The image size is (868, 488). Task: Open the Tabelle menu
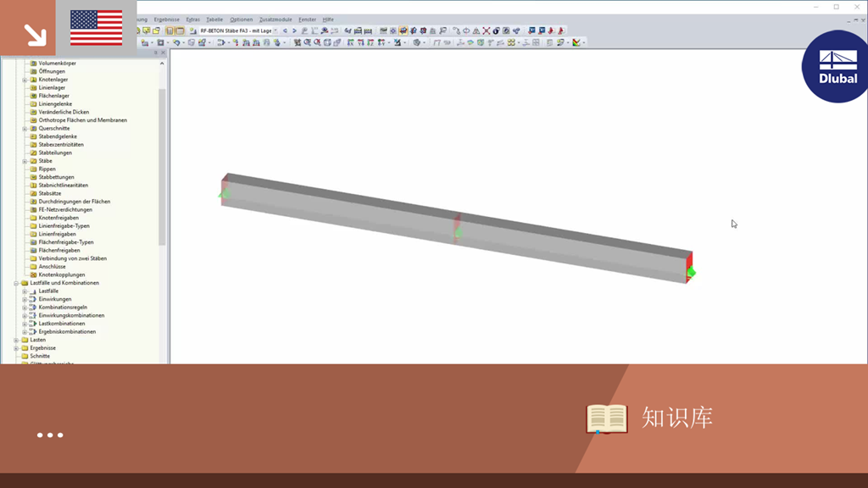click(x=214, y=19)
